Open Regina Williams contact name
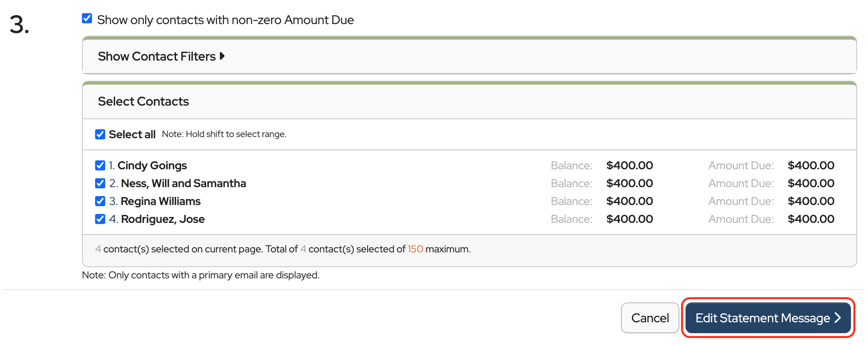Image resolution: width=868 pixels, height=344 pixels. 160,202
